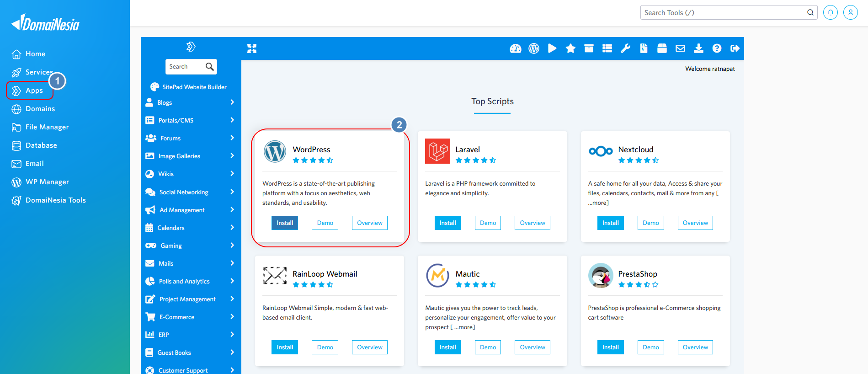This screenshot has height=374, width=868.
Task: Expand the Forums category
Action: pyautogui.click(x=191, y=138)
